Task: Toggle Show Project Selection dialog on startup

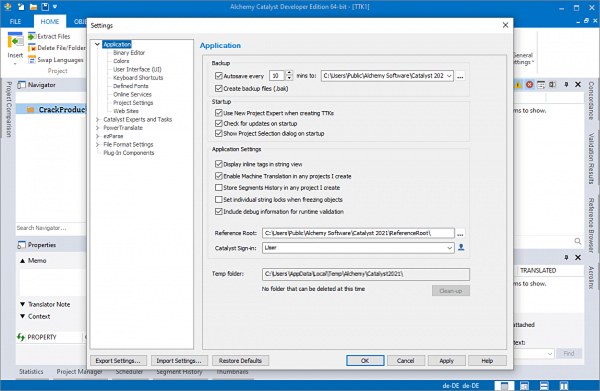Action: pyautogui.click(x=218, y=133)
